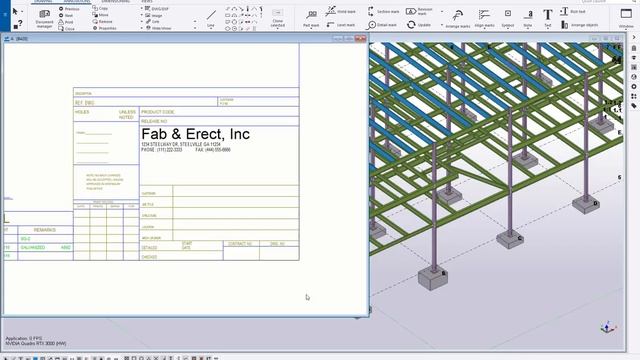
Task: Insert a DWG/DXF file
Action: [x=157, y=9]
